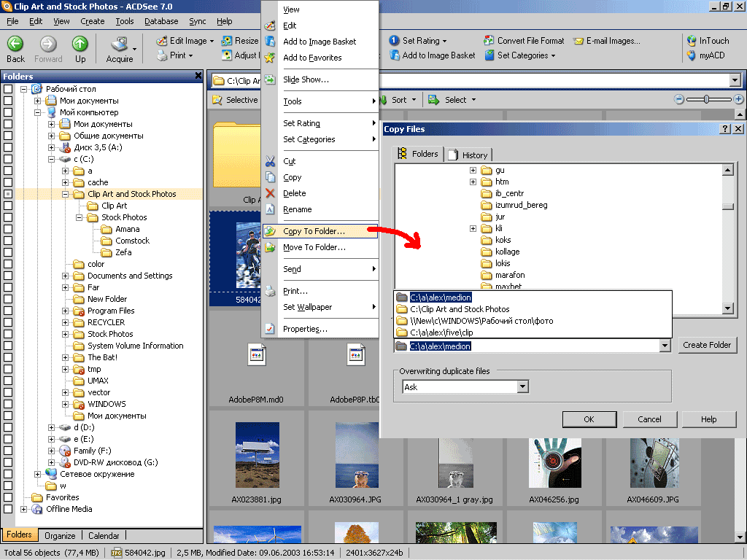Select C:\Clip Art and Stock Photos path entry
This screenshot has height=560, width=747.
point(533,309)
